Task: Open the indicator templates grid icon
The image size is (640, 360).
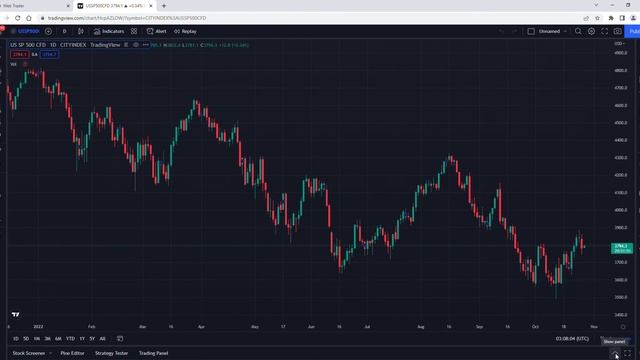Action: click(134, 31)
